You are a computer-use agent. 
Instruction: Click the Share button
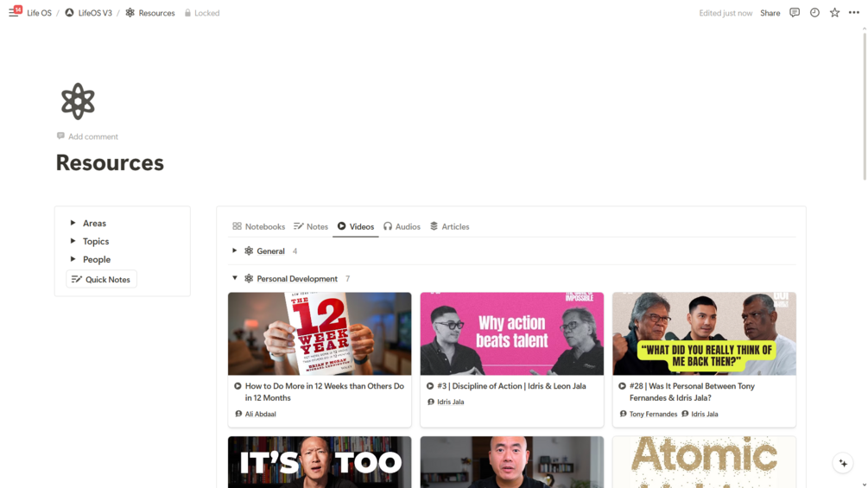click(x=770, y=13)
